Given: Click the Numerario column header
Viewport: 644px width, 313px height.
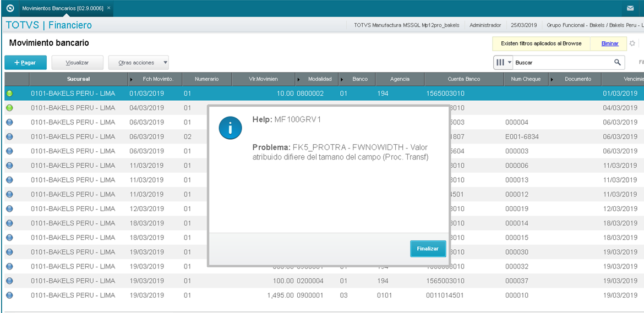Looking at the screenshot, I should [x=206, y=79].
